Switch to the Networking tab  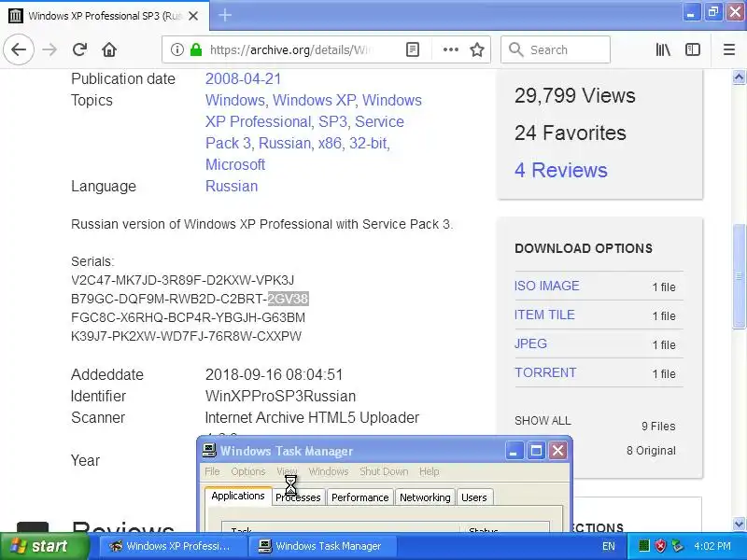[x=425, y=497]
